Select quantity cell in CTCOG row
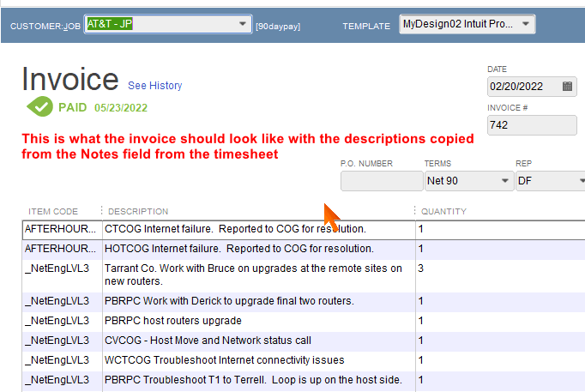This screenshot has height=392, width=585. (x=500, y=229)
